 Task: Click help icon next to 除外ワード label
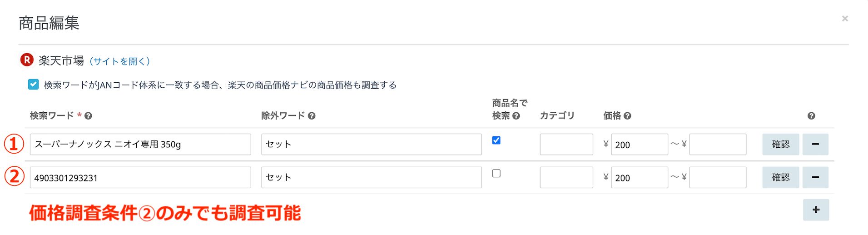[312, 116]
